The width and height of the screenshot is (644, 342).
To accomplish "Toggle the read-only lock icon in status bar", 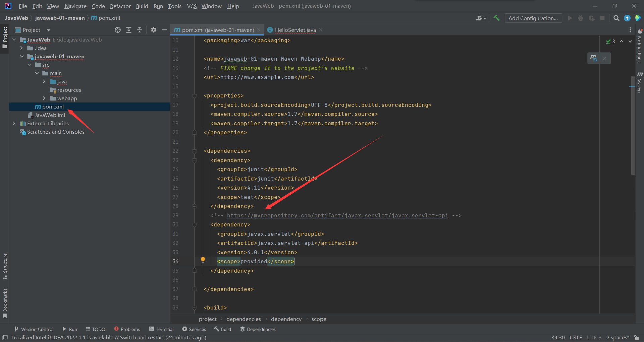I will [x=636, y=338].
